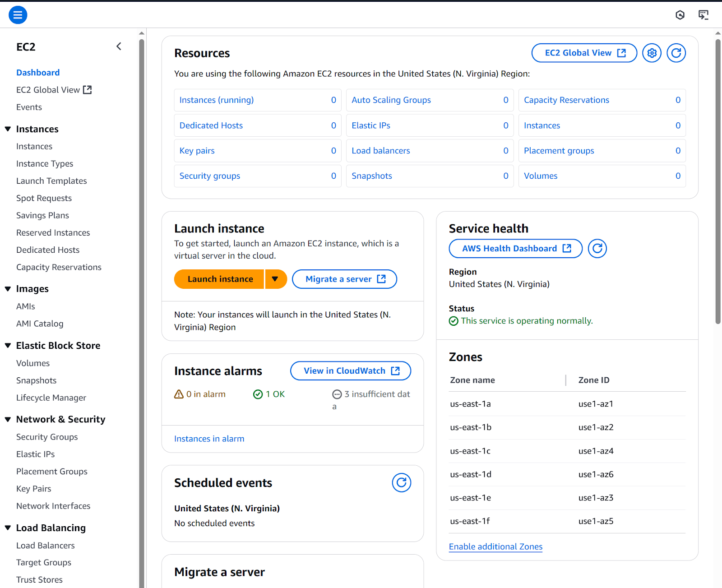Collapse the Elastic Block Store section

coord(7,345)
